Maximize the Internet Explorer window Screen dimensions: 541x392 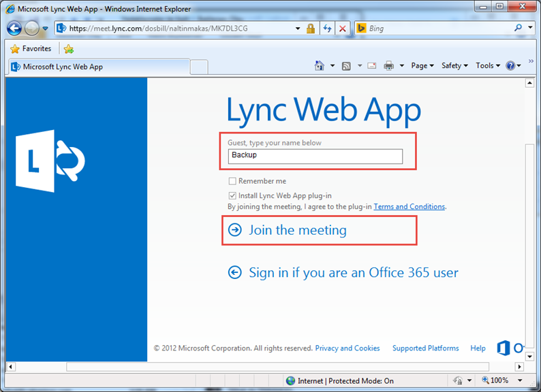tap(499, 7)
